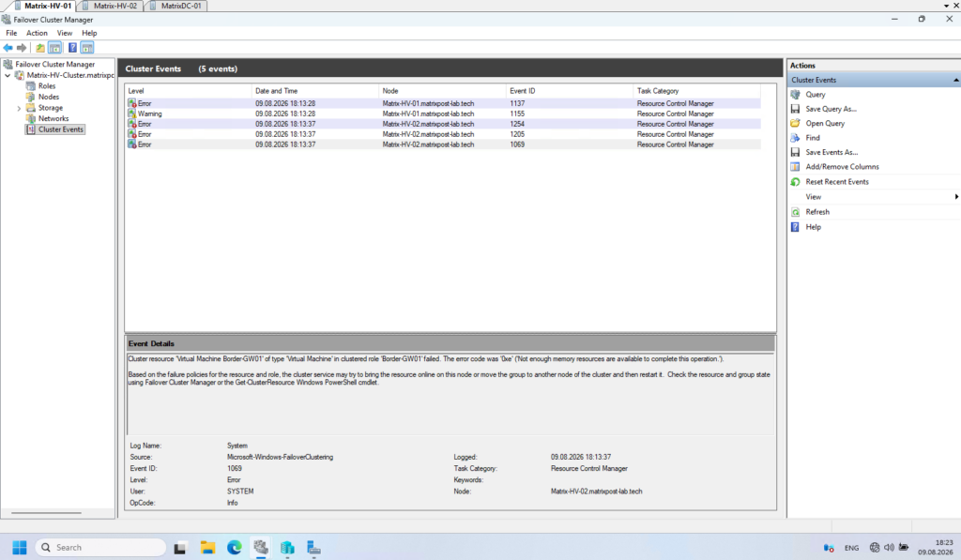Screen dimensions: 961x560
Task: Click the Up one level toolbar icon
Action: coord(40,48)
